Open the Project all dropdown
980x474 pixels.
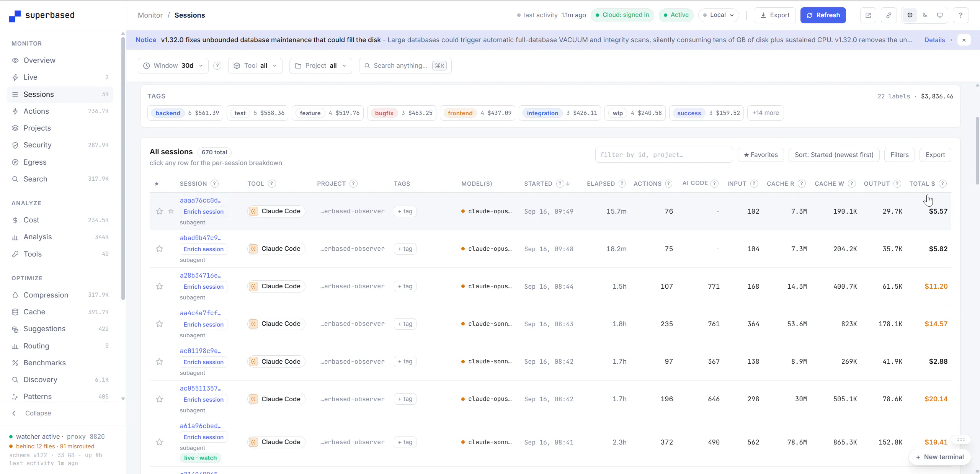click(321, 66)
